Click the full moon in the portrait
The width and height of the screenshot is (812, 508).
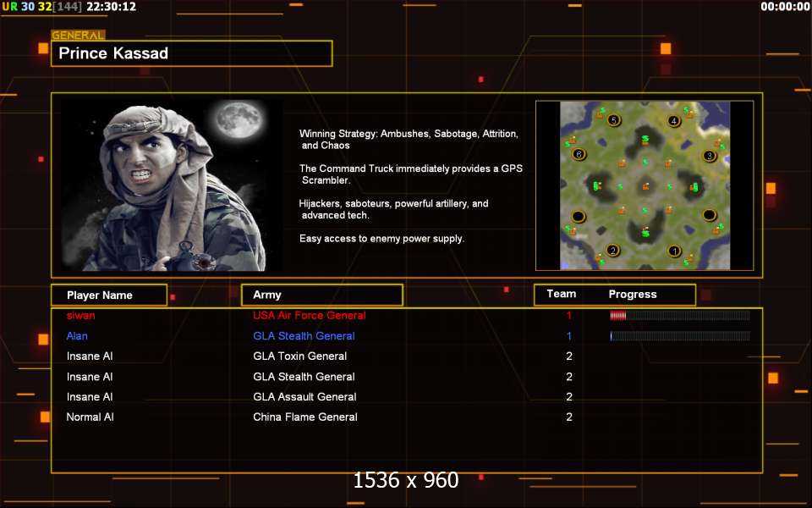(239, 120)
